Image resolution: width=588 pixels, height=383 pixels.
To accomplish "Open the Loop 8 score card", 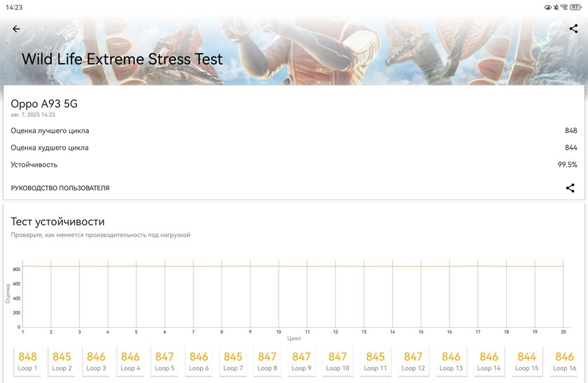I will pos(267,361).
